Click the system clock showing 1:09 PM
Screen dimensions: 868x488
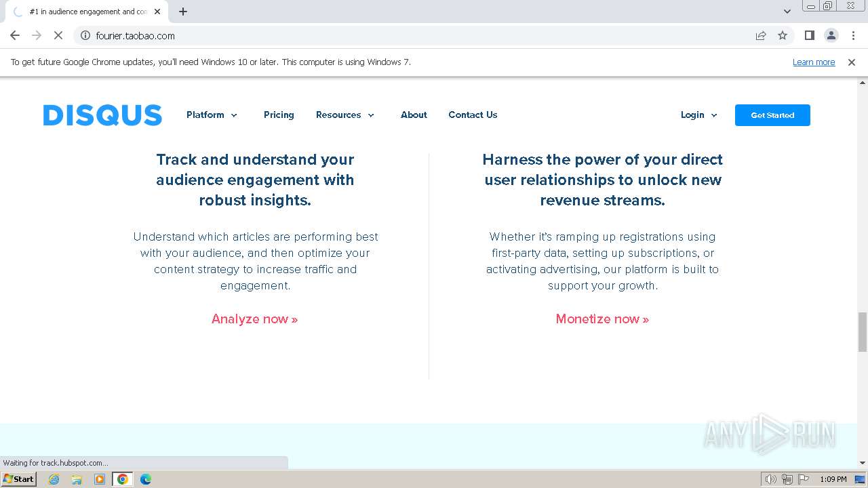pyautogui.click(x=833, y=479)
